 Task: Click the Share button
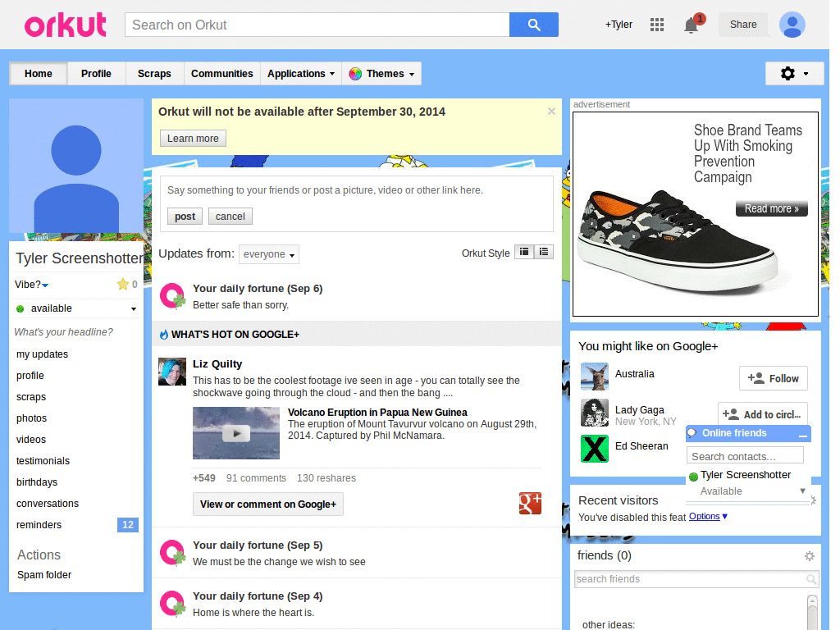pos(743,25)
